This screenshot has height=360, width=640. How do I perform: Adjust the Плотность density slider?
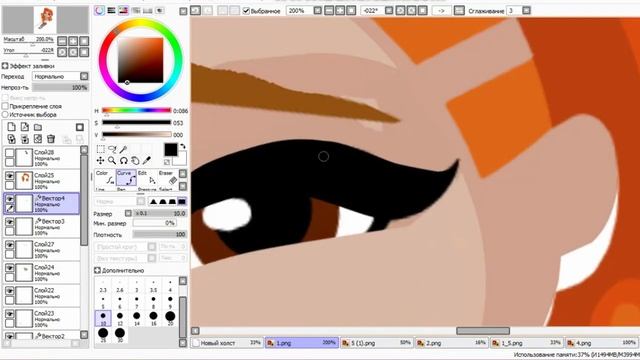point(160,234)
